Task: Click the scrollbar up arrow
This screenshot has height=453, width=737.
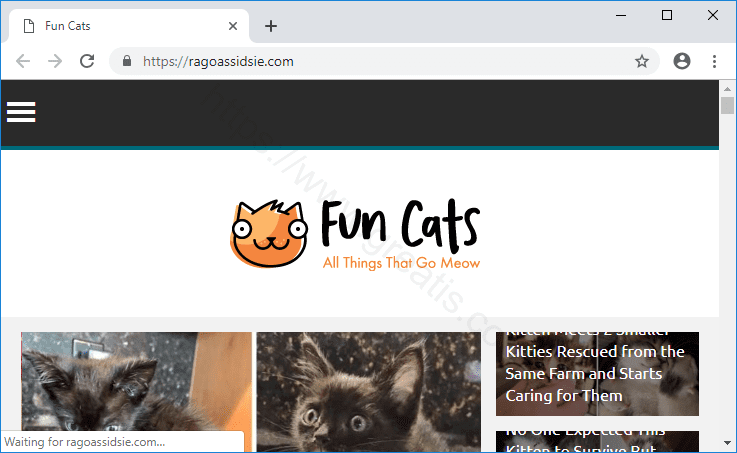Action: pyautogui.click(x=727, y=88)
